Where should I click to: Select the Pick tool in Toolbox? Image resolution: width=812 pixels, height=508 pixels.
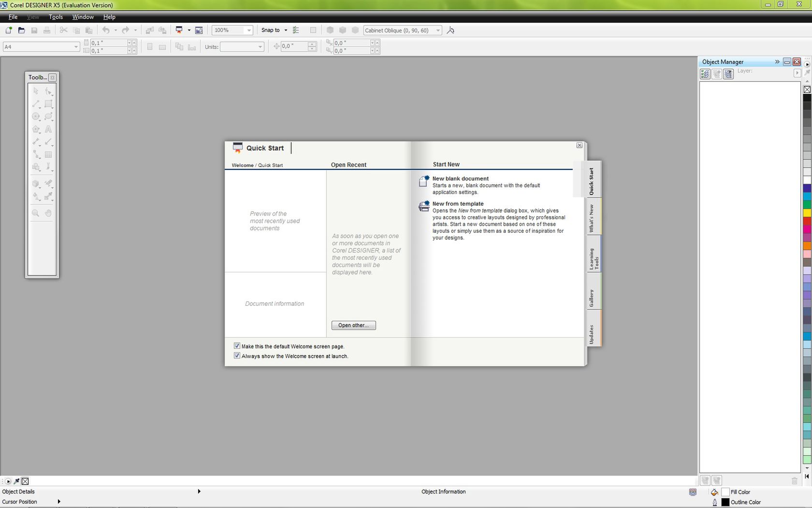[x=36, y=91]
